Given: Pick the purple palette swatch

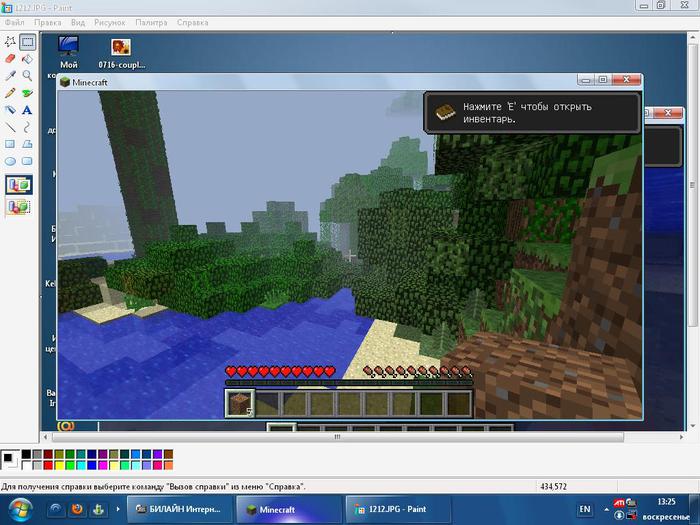Looking at the screenshot, I should pos(103,454).
